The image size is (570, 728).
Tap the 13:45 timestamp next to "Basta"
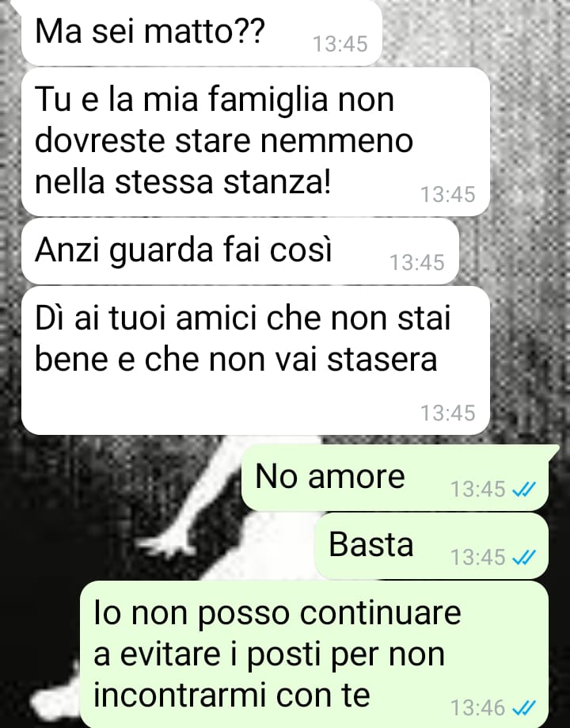tap(478, 557)
